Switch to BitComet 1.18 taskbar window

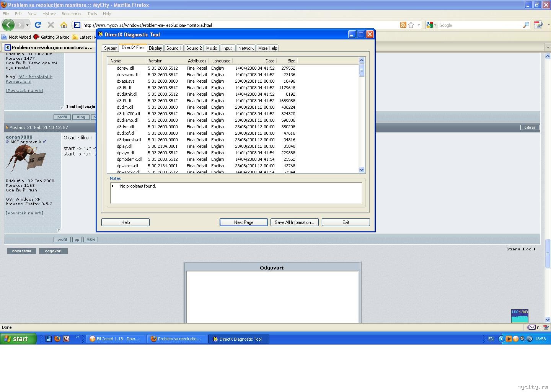coord(116,339)
